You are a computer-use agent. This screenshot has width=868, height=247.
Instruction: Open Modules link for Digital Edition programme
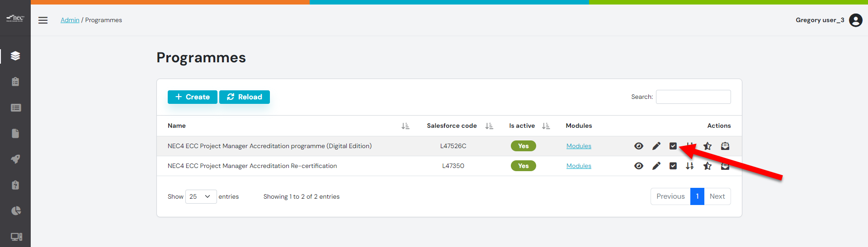579,146
